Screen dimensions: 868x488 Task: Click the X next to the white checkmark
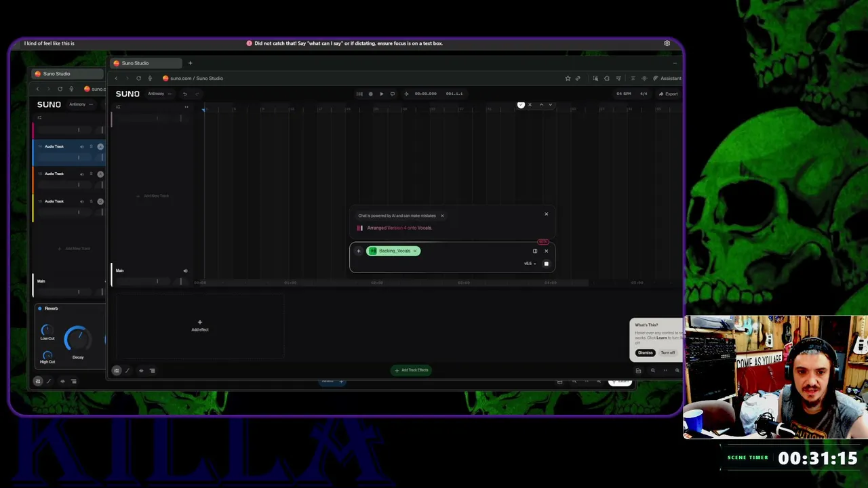pos(530,104)
